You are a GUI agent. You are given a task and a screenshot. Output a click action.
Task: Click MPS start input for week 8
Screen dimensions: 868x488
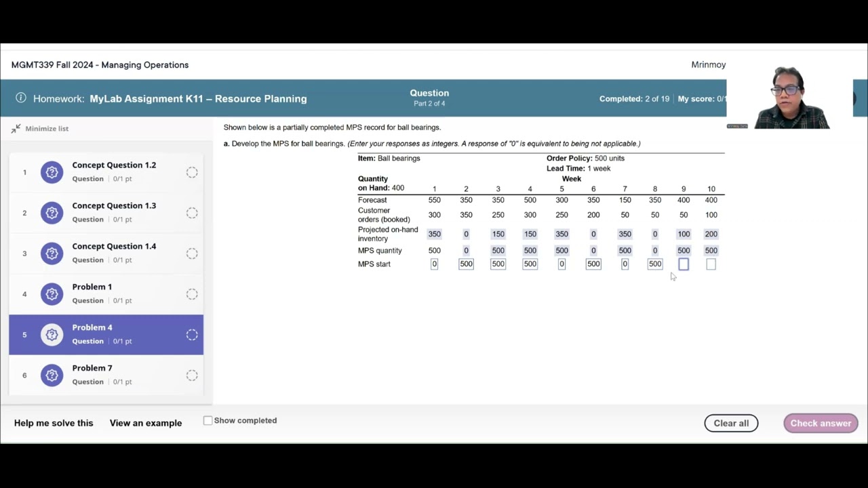coord(654,264)
